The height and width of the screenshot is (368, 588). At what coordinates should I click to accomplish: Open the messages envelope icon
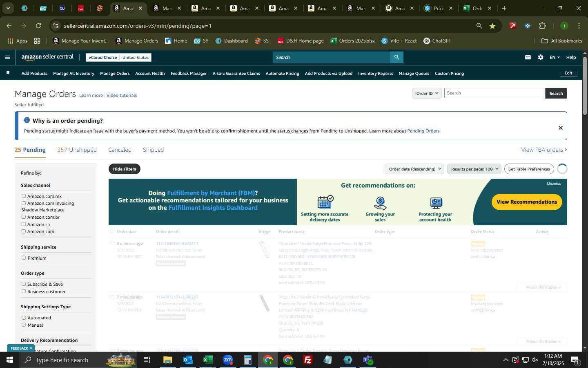coord(528,57)
